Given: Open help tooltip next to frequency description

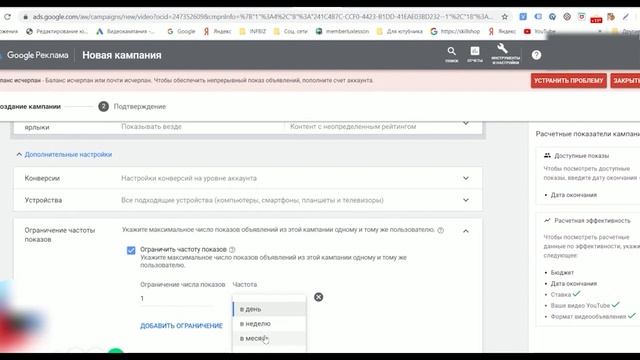Looking at the screenshot, I should [x=440, y=230].
